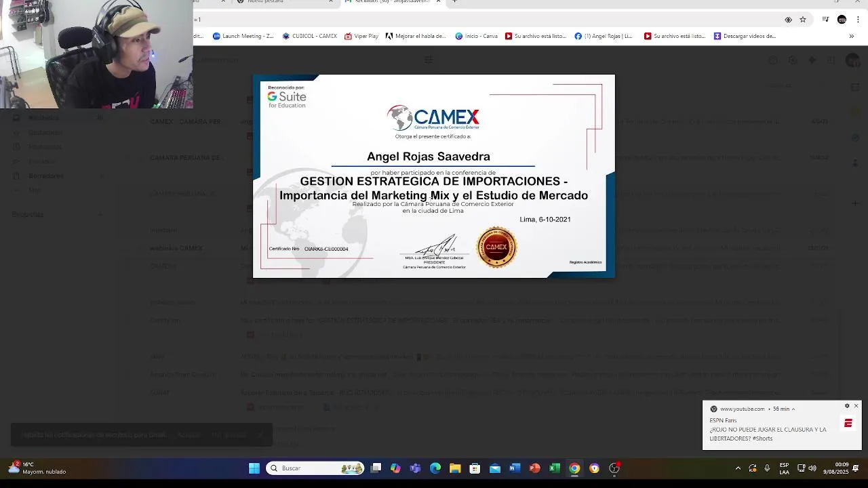This screenshot has height=488, width=868.
Task: Open the Chrome profile avatar
Action: coord(842,20)
